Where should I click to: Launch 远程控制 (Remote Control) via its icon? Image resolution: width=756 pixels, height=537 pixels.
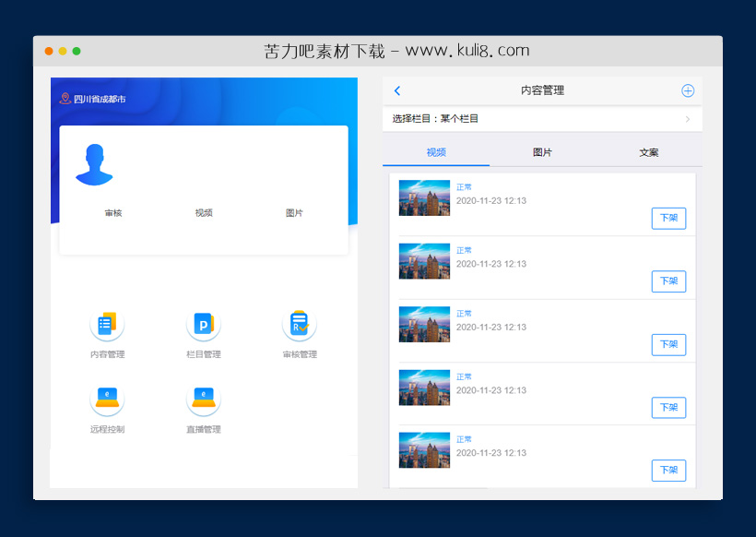(107, 399)
